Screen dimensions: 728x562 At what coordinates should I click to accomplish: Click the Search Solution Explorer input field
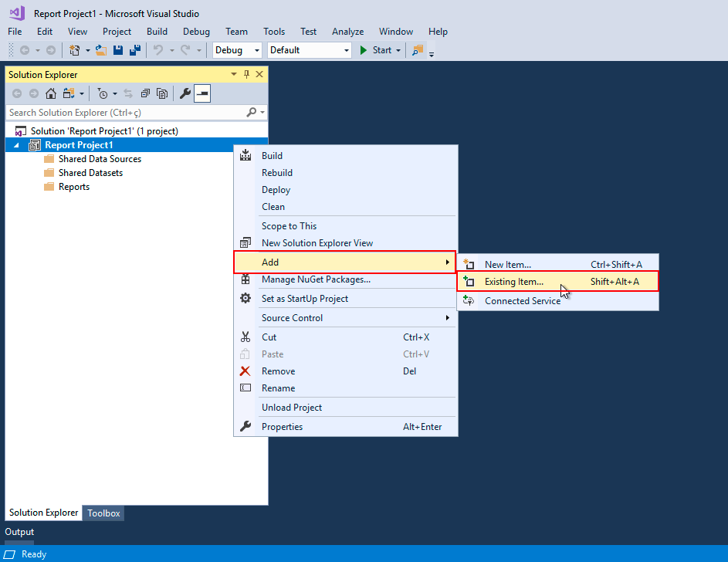[x=125, y=112]
